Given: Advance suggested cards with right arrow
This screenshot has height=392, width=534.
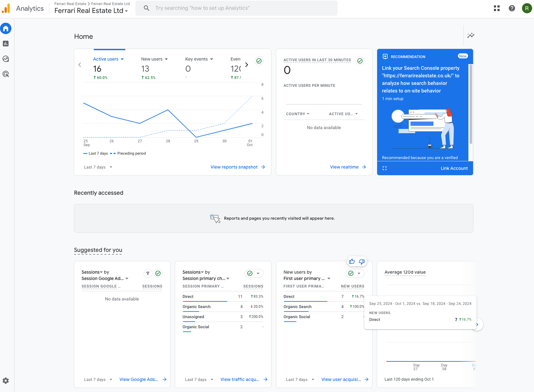Looking at the screenshot, I should pos(478,324).
